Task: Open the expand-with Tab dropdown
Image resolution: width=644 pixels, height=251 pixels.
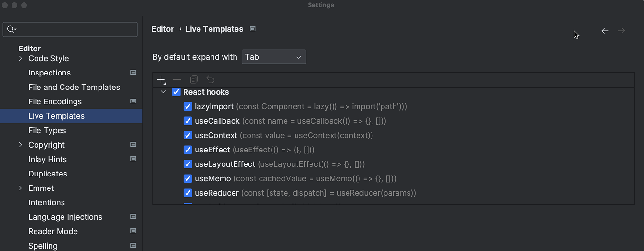Action: tap(273, 57)
